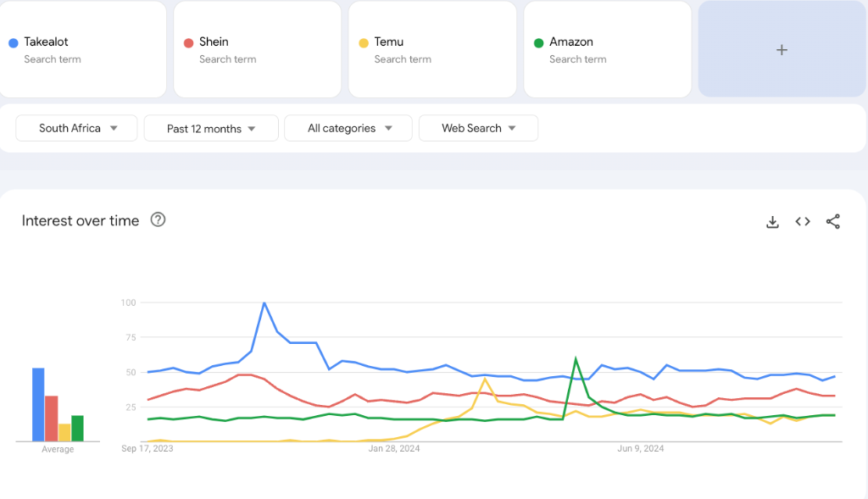Open the South Africa region dropdown
The image size is (868, 499).
coord(77,129)
